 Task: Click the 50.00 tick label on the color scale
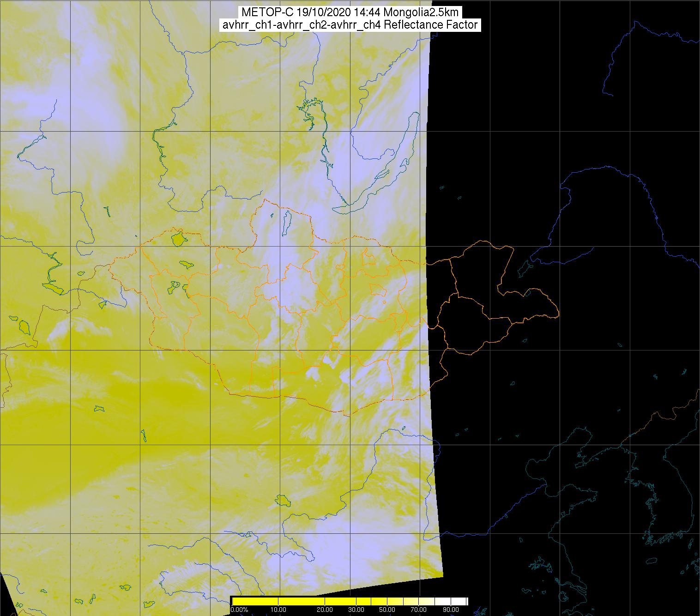(387, 610)
